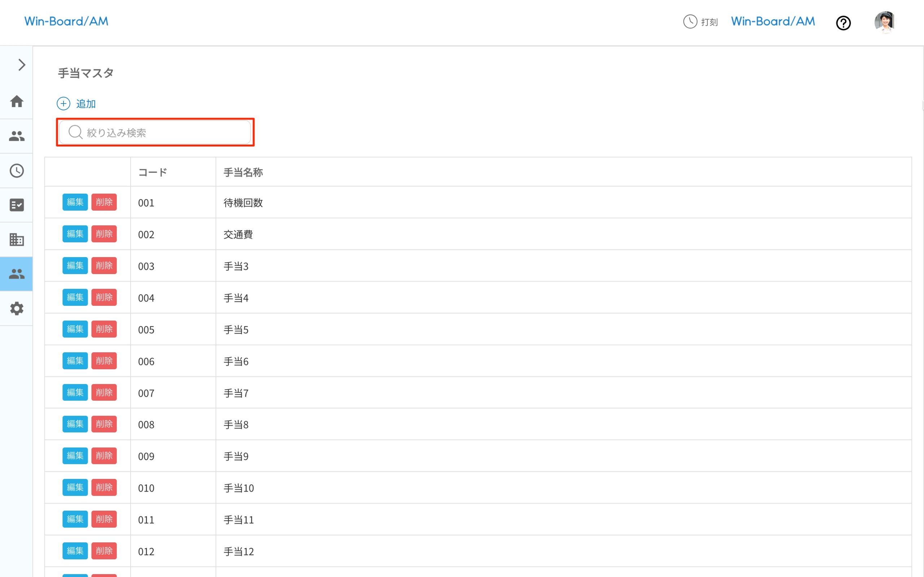Open help via question mark icon
This screenshot has width=924, height=577.
coord(843,23)
